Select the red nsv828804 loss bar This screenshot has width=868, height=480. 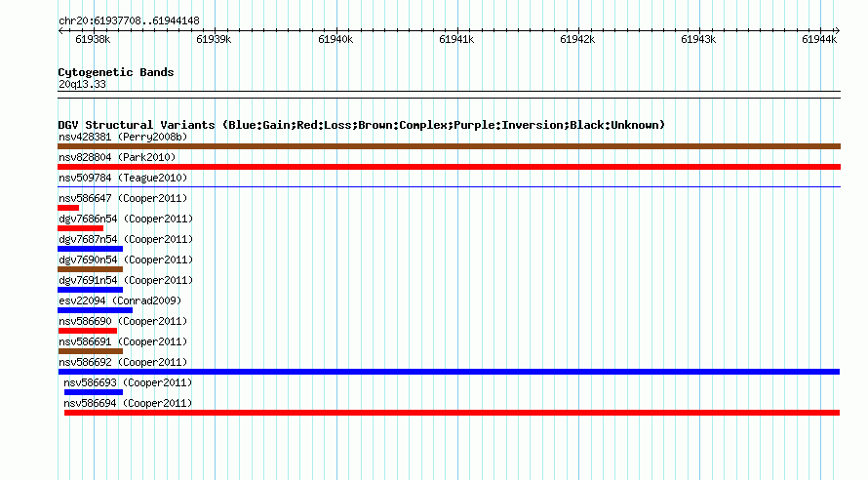(449, 167)
